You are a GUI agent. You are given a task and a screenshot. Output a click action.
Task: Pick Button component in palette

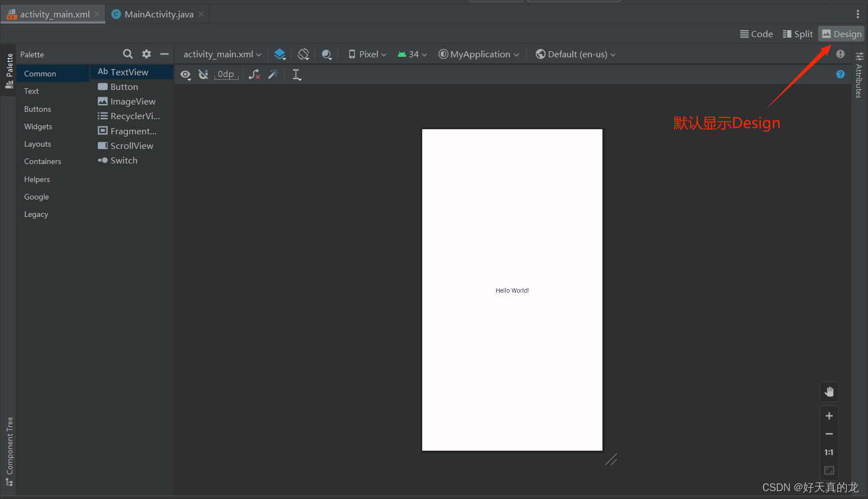[x=132, y=87]
